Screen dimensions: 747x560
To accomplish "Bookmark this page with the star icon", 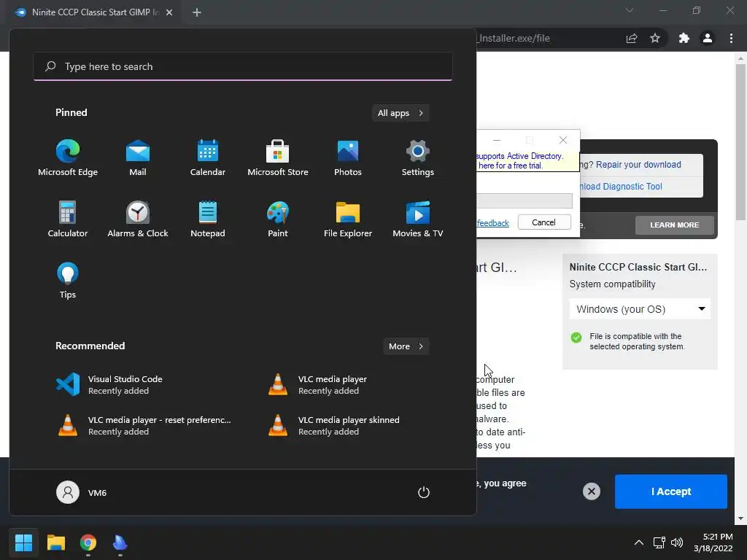I will pos(655,38).
